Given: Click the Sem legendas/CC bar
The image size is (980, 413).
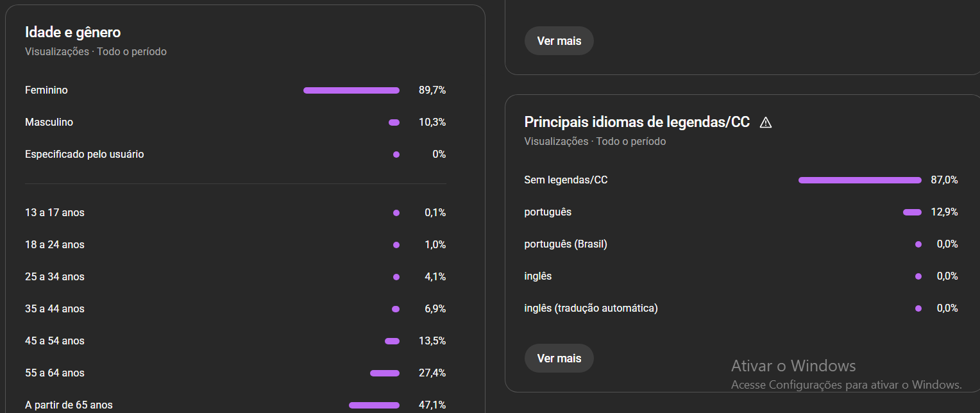Looking at the screenshot, I should (859, 180).
